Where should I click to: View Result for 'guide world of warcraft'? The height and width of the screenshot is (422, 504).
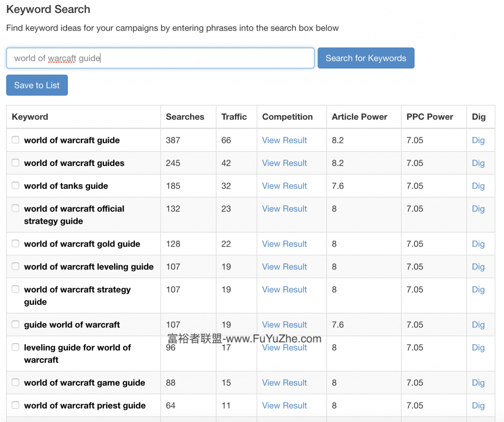(x=284, y=325)
